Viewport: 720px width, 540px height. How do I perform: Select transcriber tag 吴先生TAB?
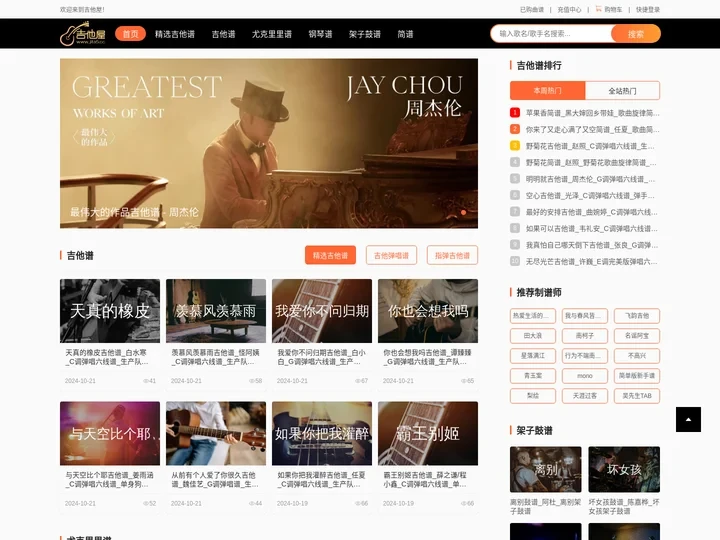(637, 395)
